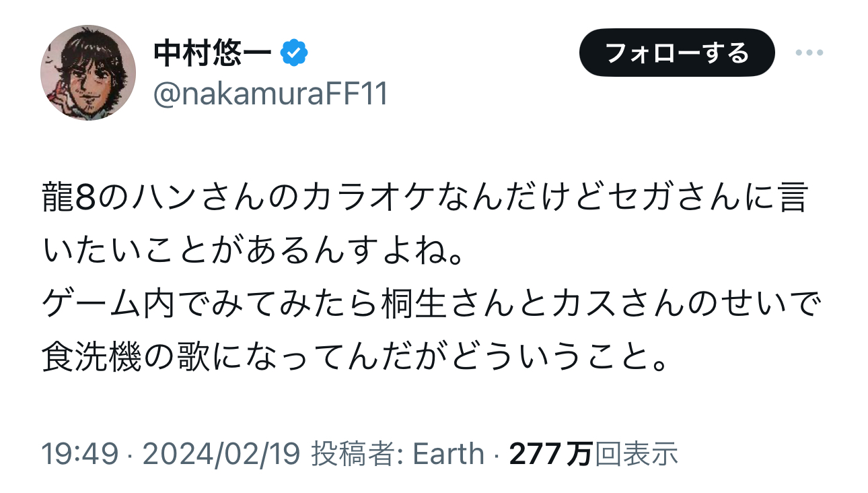Open the three-dot more options menu
Image resolution: width=868 pixels, height=493 pixels.
pyautogui.click(x=809, y=53)
